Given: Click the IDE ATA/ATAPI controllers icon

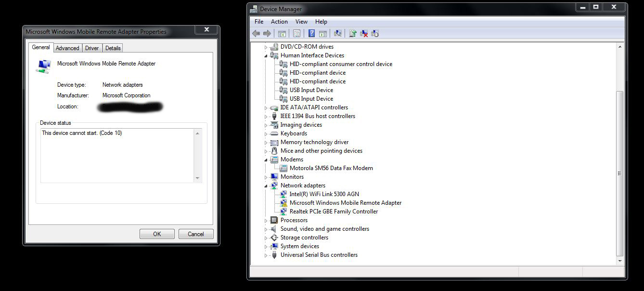Looking at the screenshot, I should pyautogui.click(x=274, y=107).
